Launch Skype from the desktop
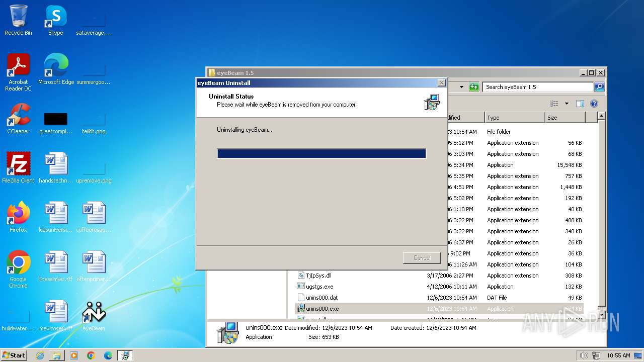Viewport: 644px width, 362px height. pyautogui.click(x=56, y=20)
